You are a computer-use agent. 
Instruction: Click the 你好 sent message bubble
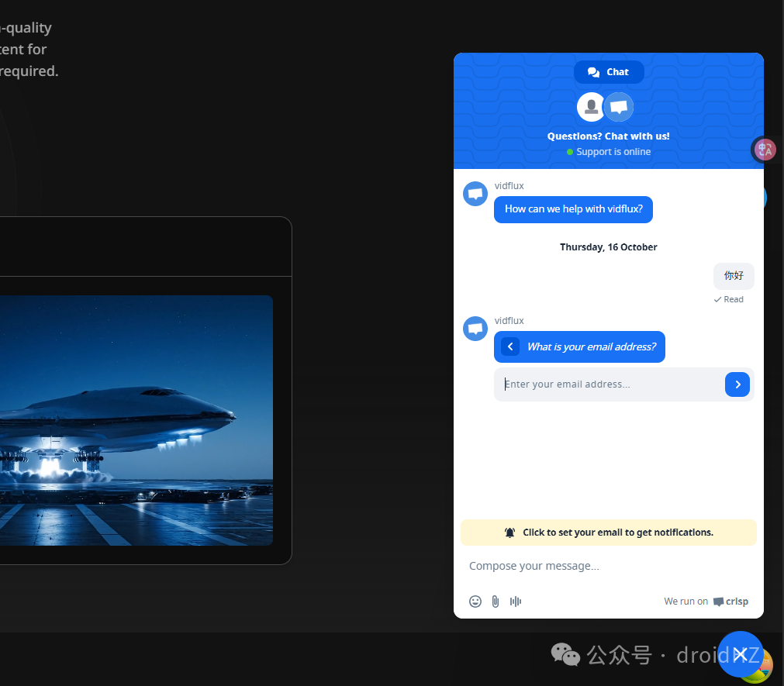734,276
